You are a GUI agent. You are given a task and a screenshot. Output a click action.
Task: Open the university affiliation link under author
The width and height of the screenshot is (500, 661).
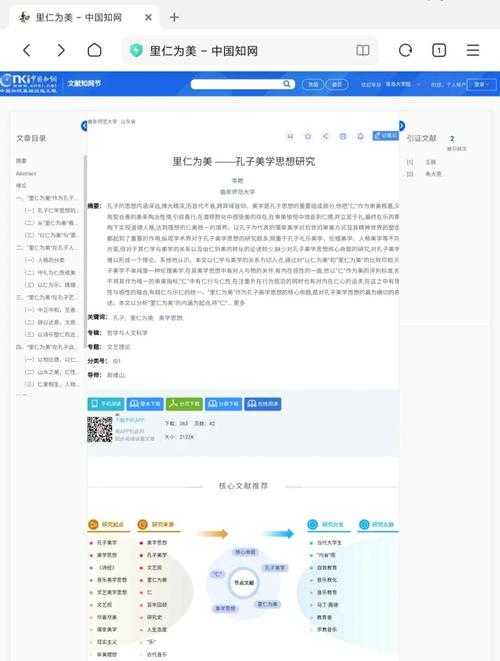(238, 192)
